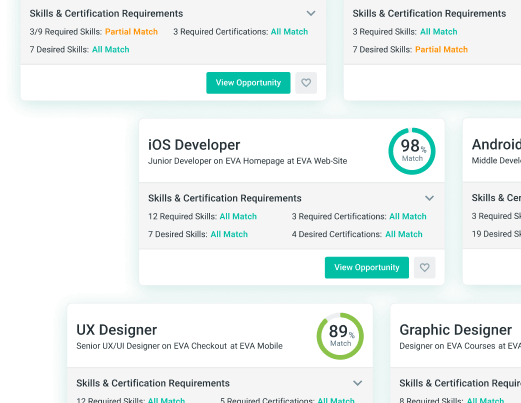Click 'Junior Developer on EVA Homepage' subtitle
521x403 pixels.
click(x=247, y=161)
